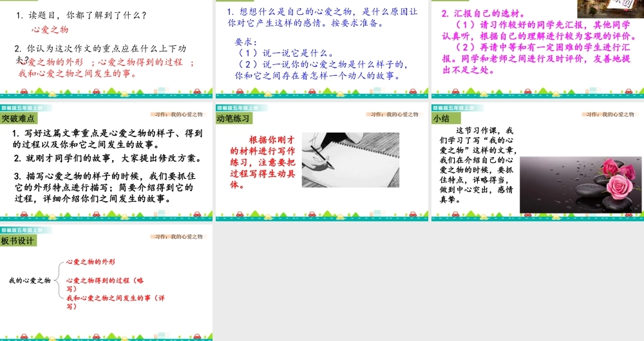Click the line 你认为这次作文的重点应在什么上下功
644x341 pixels.
point(100,48)
